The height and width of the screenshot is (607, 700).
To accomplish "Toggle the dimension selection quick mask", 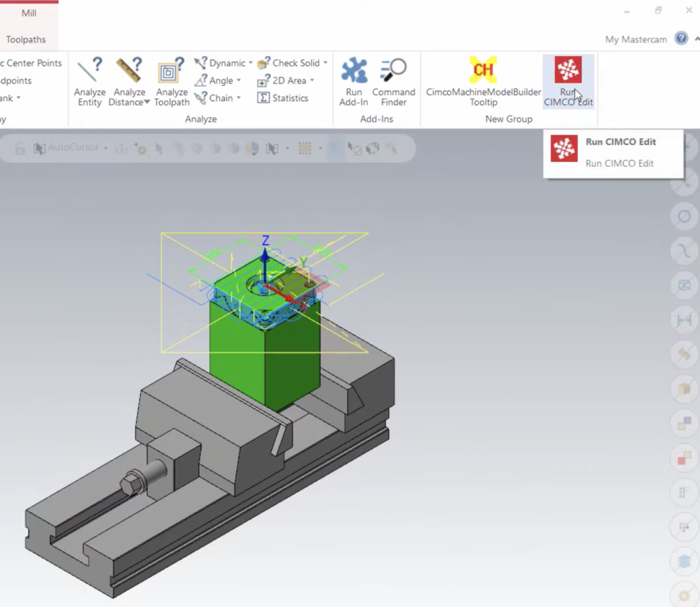I will [x=684, y=320].
